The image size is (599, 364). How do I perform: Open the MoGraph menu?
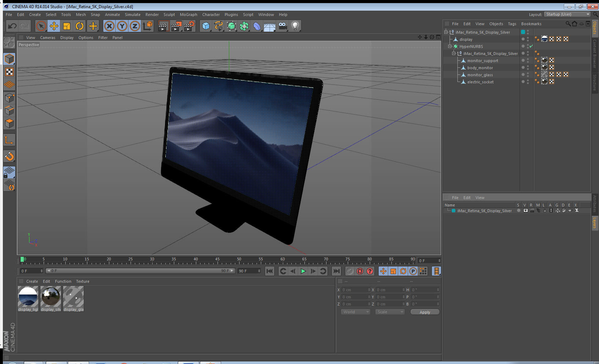tap(188, 15)
